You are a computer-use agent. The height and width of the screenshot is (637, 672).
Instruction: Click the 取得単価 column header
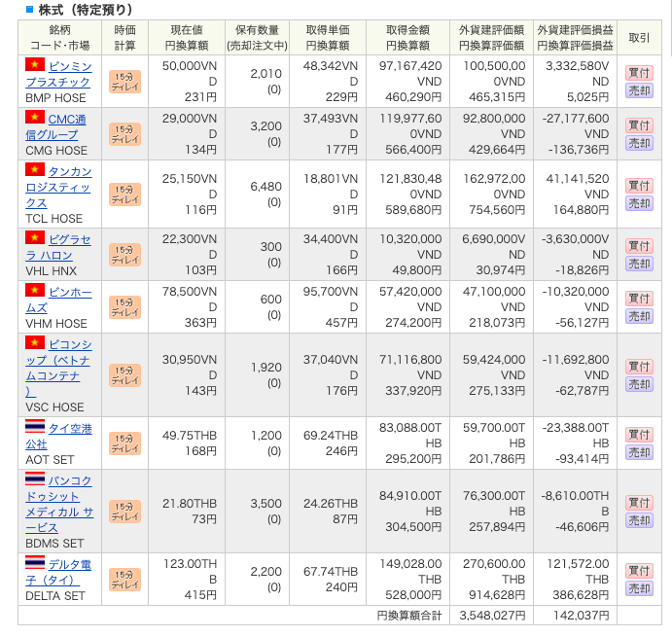tap(328, 37)
